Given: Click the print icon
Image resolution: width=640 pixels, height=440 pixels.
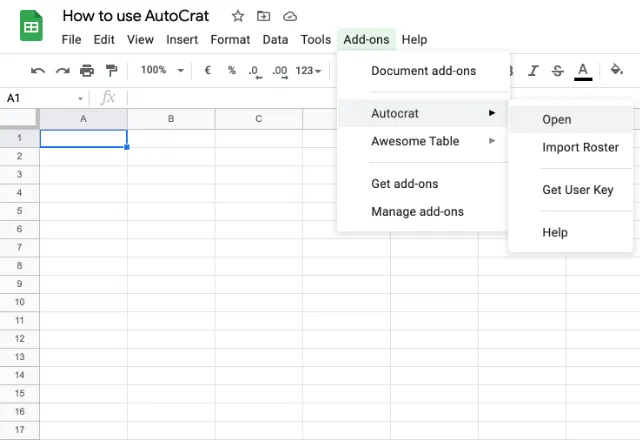Looking at the screenshot, I should [87, 71].
